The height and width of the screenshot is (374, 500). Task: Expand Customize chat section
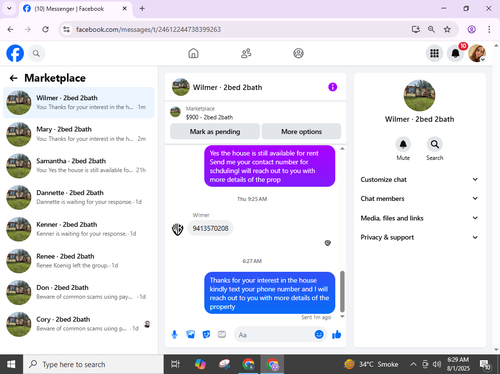(x=419, y=180)
